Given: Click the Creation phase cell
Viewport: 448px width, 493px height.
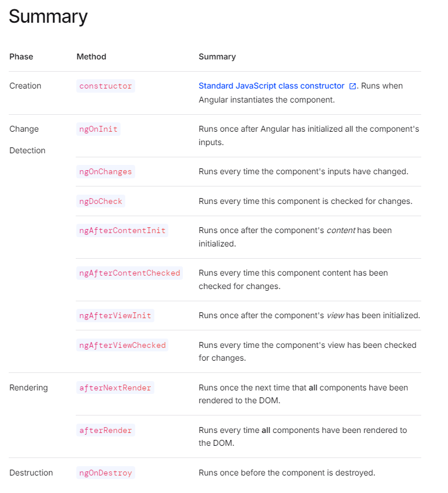Looking at the screenshot, I should pos(26,86).
